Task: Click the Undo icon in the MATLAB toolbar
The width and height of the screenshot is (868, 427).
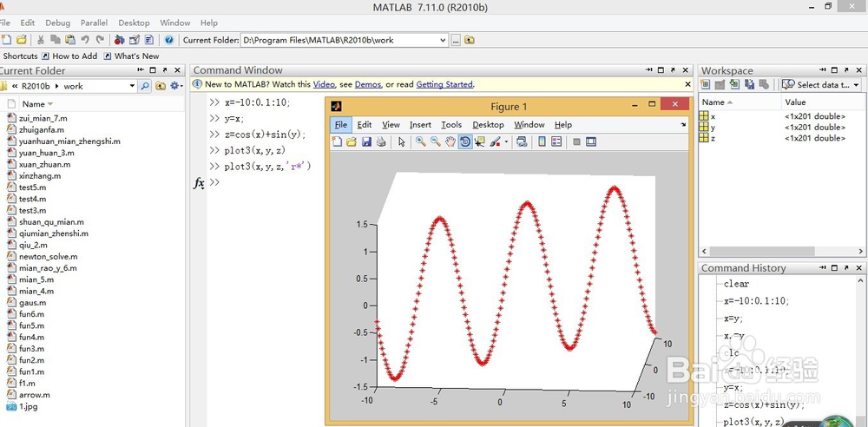Action: coord(85,39)
